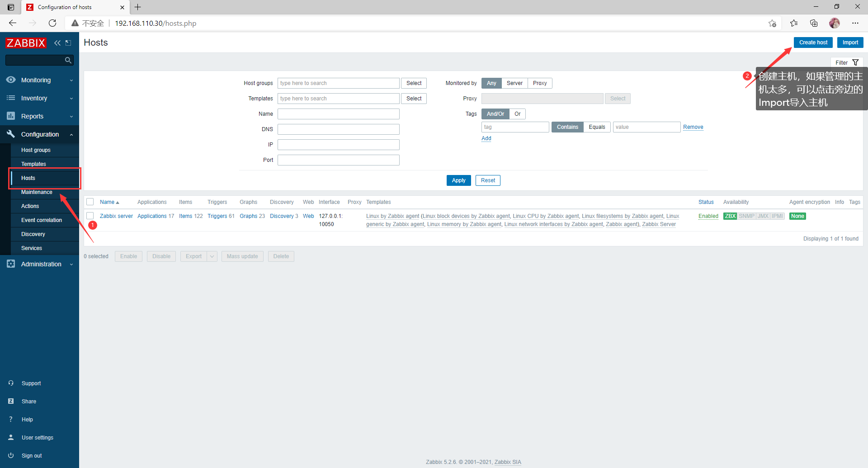868x468 pixels.
Task: Select Monitored by Any option
Action: click(x=491, y=83)
